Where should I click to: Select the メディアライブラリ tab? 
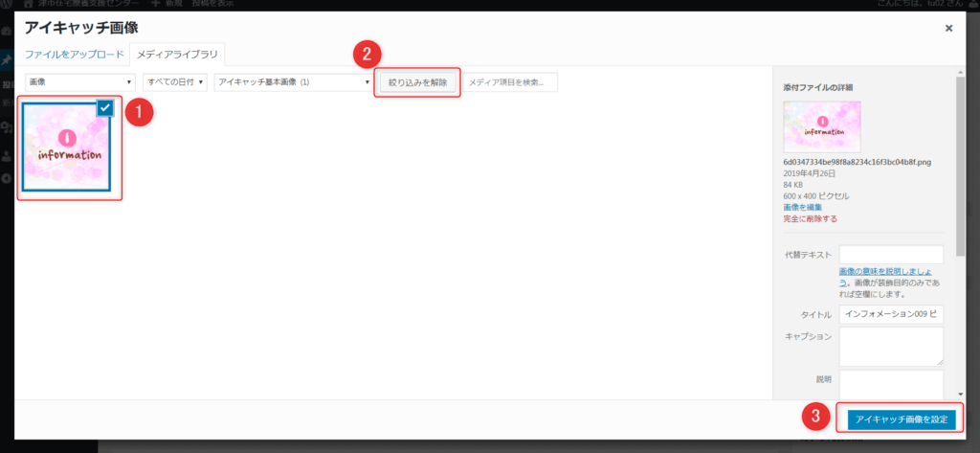tap(177, 54)
